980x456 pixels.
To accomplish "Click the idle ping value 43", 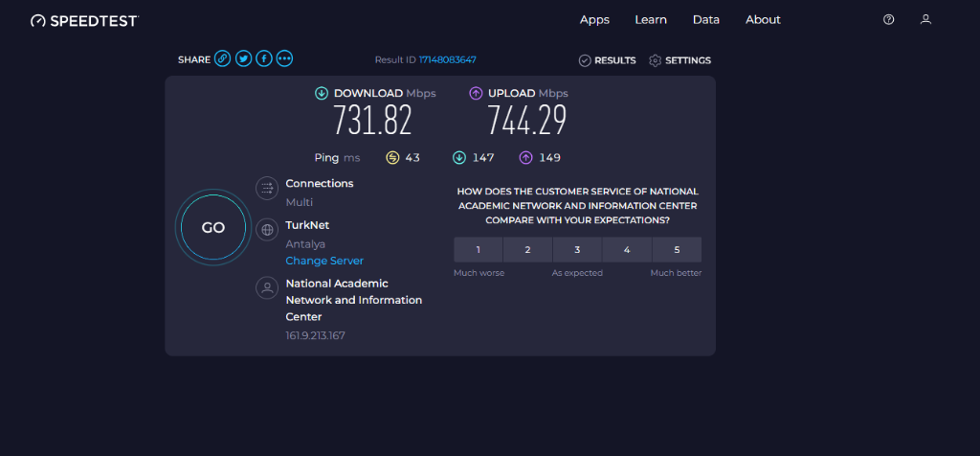I will pyautogui.click(x=412, y=158).
